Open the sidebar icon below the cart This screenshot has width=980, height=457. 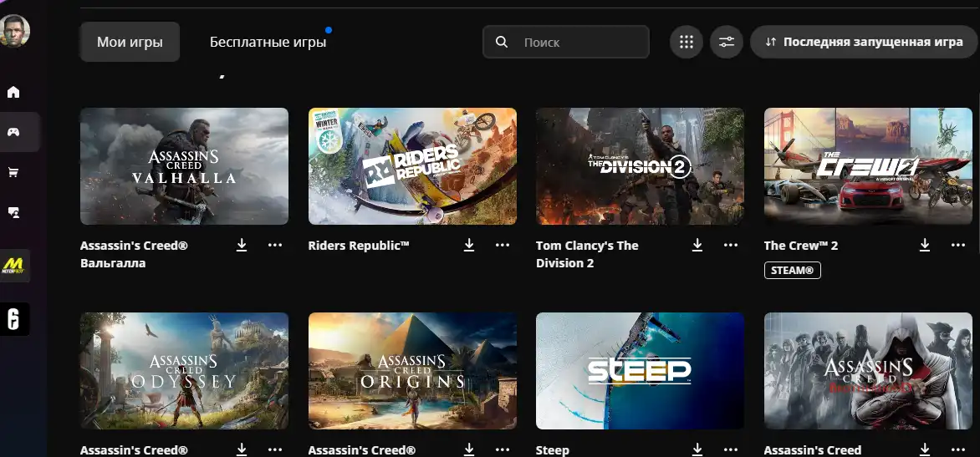(13, 213)
